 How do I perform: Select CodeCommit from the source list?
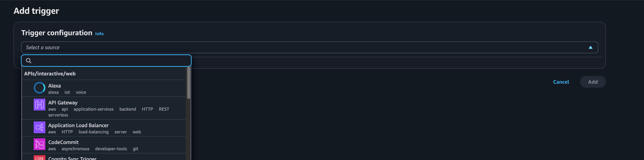click(x=104, y=145)
